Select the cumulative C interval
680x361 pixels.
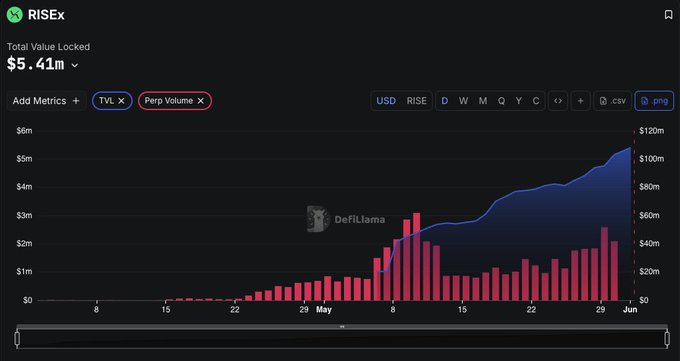point(536,101)
